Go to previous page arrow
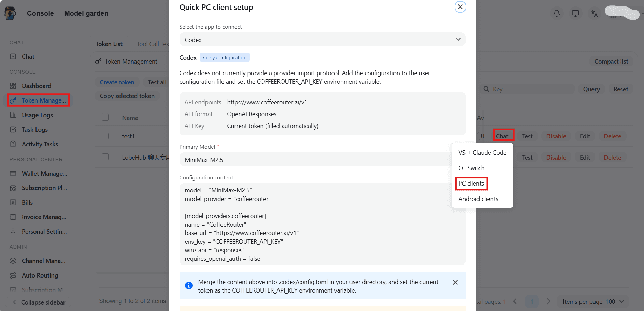This screenshot has height=311, width=644. tap(515, 301)
